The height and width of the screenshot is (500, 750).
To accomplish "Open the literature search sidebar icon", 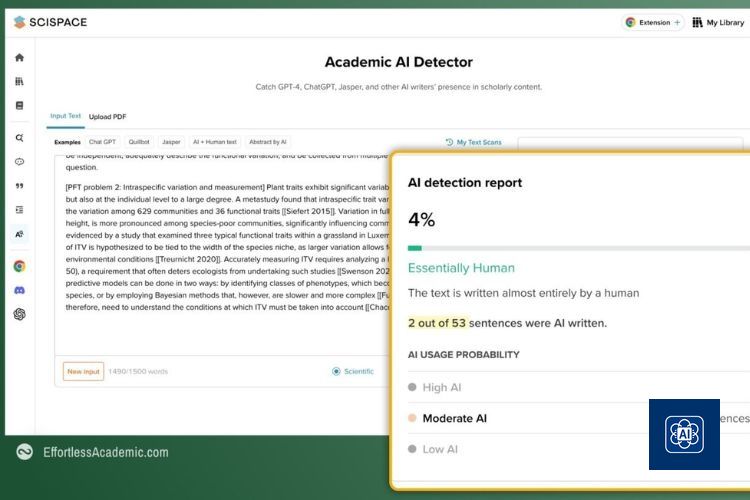I will point(19,138).
